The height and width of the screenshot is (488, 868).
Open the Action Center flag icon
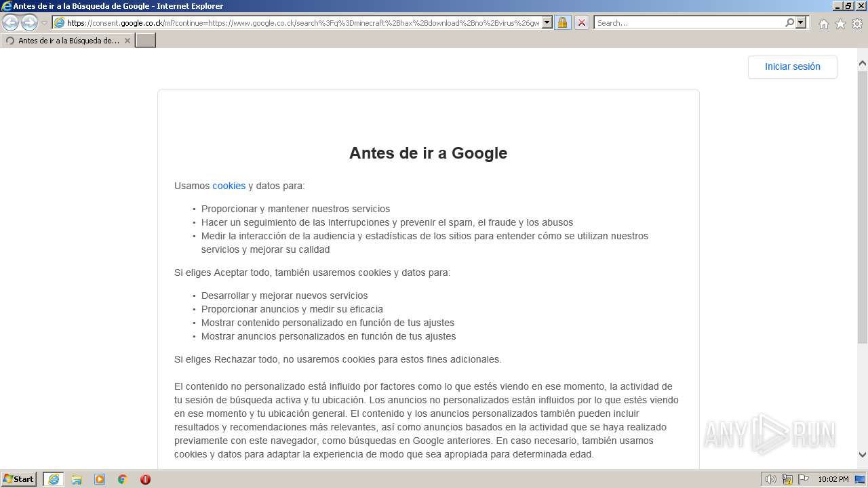pos(802,479)
